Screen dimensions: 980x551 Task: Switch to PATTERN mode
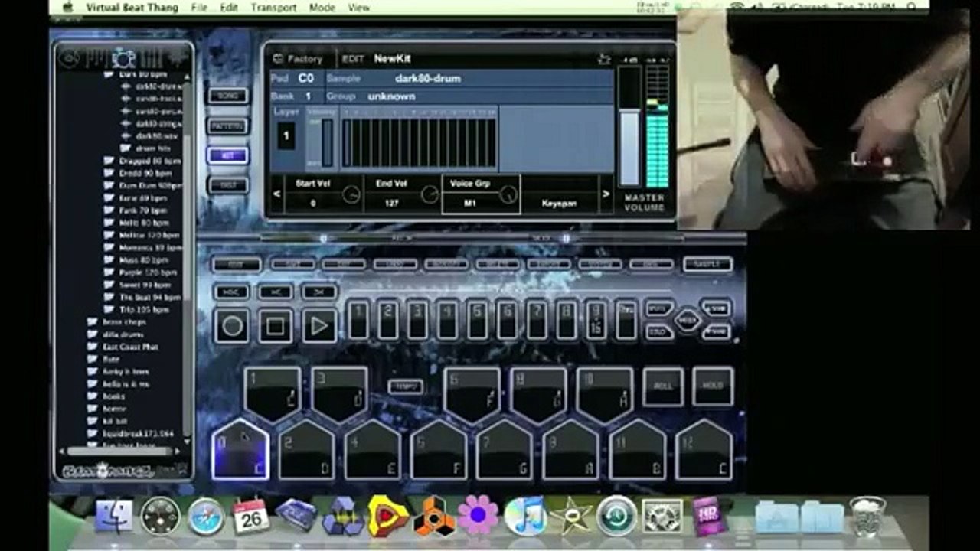(227, 126)
